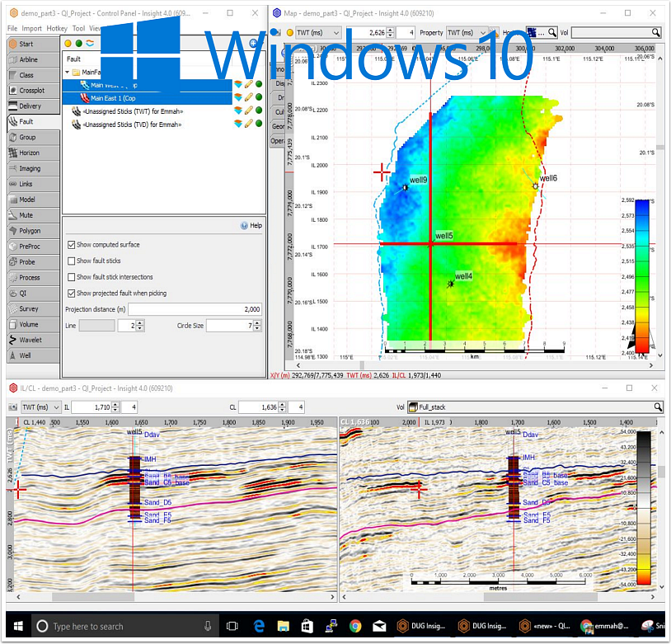Click the pencil edit icon for Main East 1
This screenshot has height=644, width=671.
pyautogui.click(x=249, y=97)
